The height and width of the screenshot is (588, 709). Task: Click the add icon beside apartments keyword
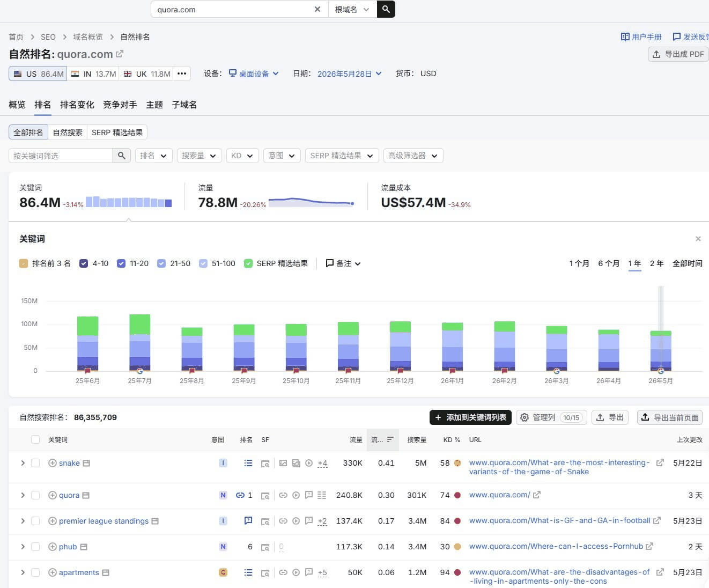(x=53, y=572)
